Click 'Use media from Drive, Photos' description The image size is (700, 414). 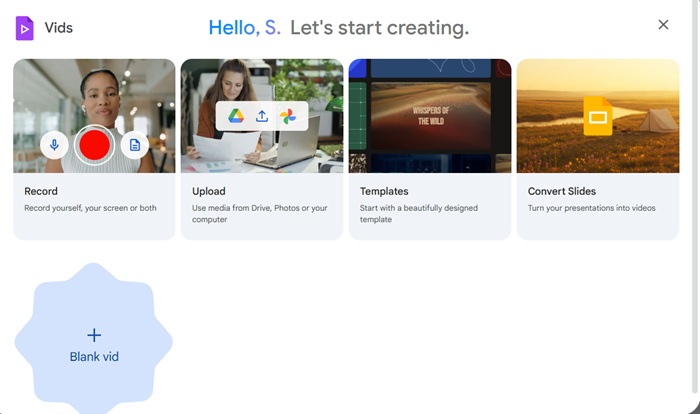259,213
